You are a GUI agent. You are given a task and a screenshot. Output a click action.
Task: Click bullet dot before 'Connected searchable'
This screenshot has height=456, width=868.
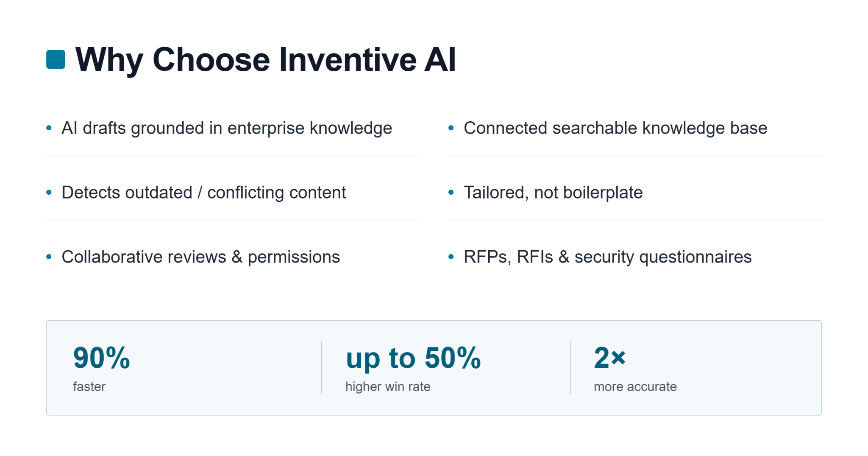tap(451, 128)
